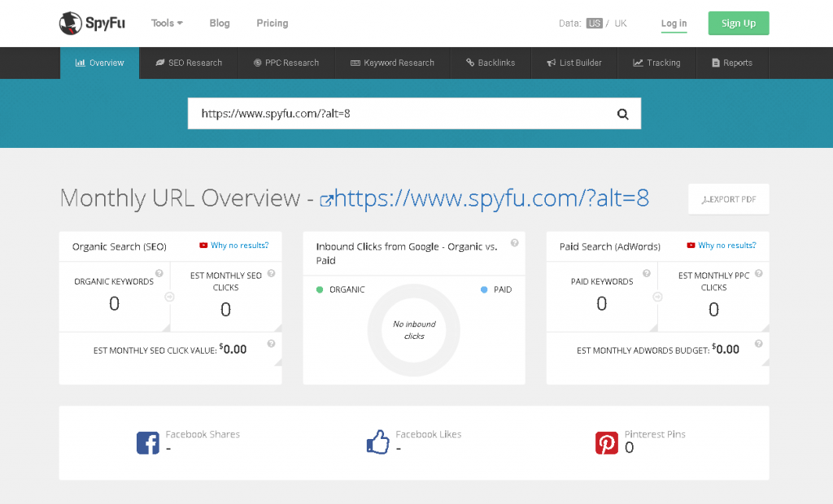Screen dimensions: 833x504
Task: Click YouTube icon in Organic Search header
Action: [x=203, y=245]
